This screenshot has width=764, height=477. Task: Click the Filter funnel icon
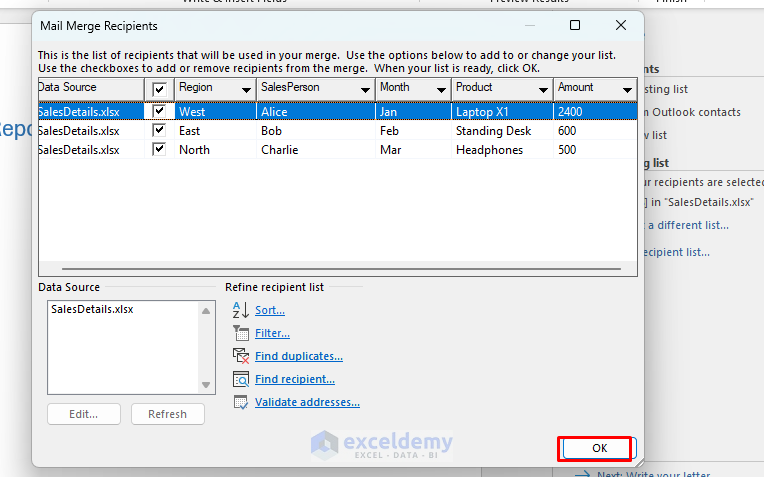coord(241,333)
